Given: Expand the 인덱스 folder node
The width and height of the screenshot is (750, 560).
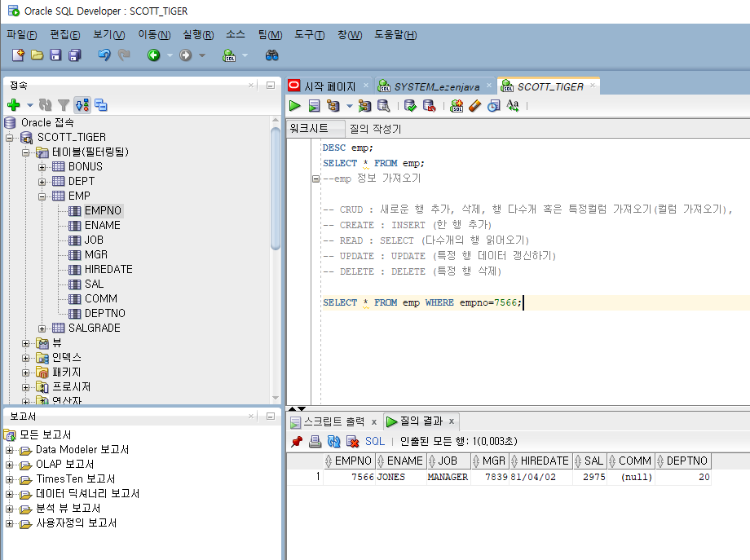Looking at the screenshot, I should [25, 358].
